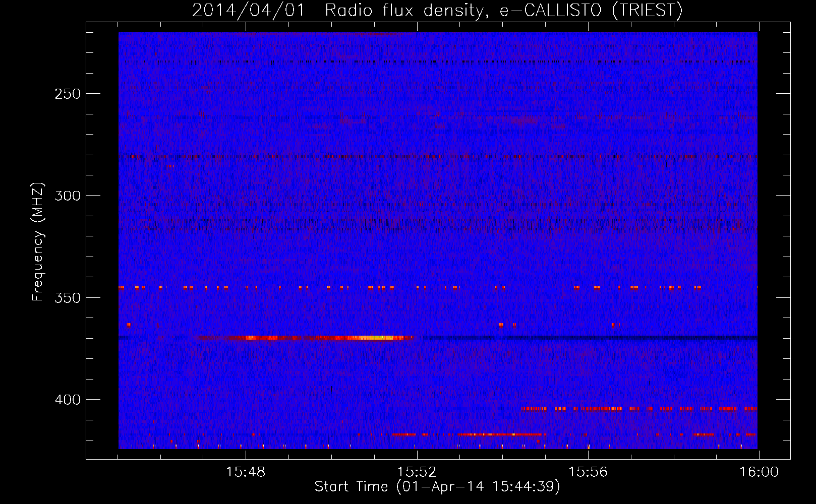
Task: Click the 250 frequency tick label
Action: tap(68, 94)
